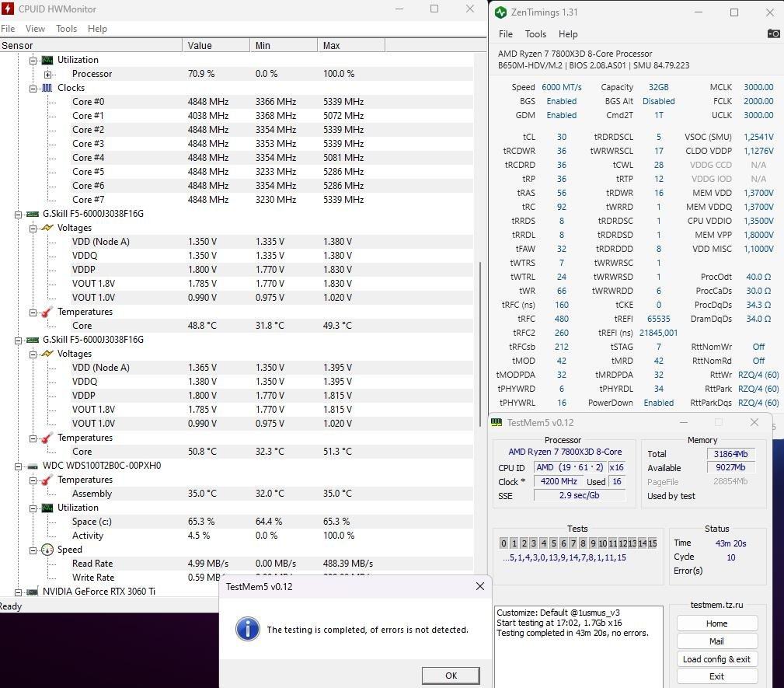Collapse the Clocks tree node
The width and height of the screenshot is (784, 688).
[33, 89]
